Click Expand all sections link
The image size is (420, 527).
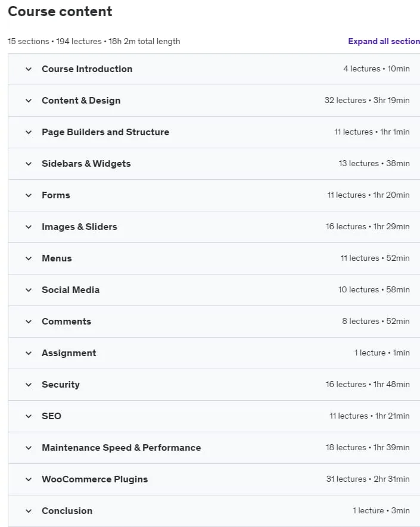[384, 41]
